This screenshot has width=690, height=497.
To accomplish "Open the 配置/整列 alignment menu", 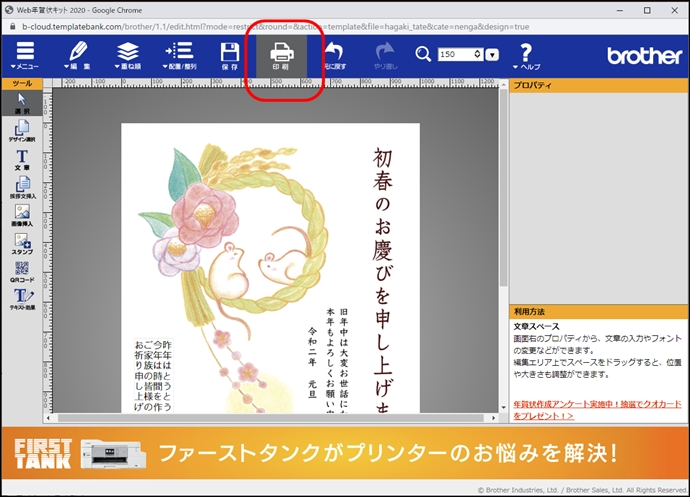I will (180, 55).
